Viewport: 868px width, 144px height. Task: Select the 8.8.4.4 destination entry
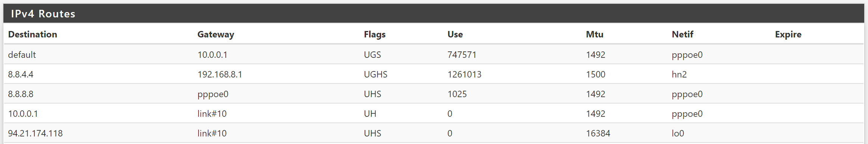[x=21, y=74]
